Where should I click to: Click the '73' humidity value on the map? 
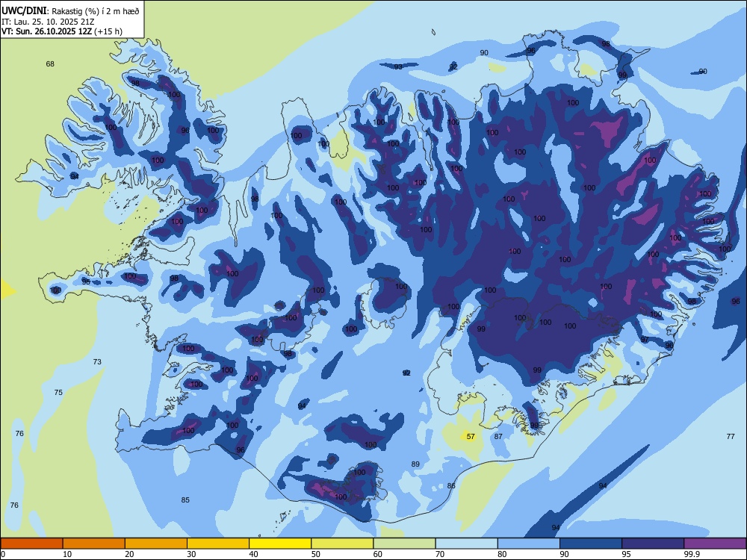tap(97, 362)
